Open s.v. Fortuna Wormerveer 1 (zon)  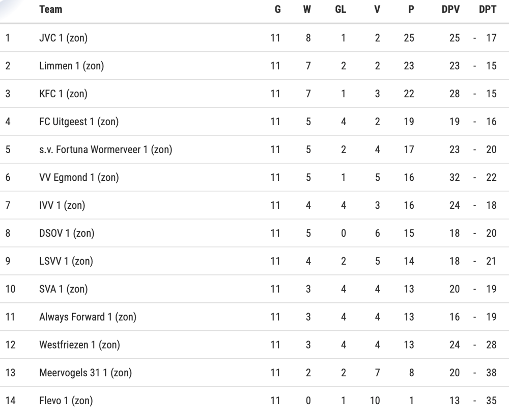105,150
